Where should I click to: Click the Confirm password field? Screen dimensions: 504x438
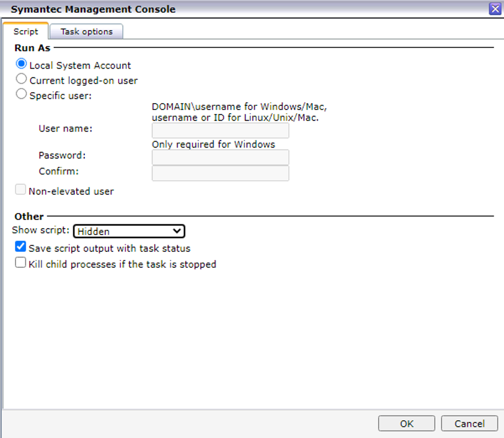[220, 173]
